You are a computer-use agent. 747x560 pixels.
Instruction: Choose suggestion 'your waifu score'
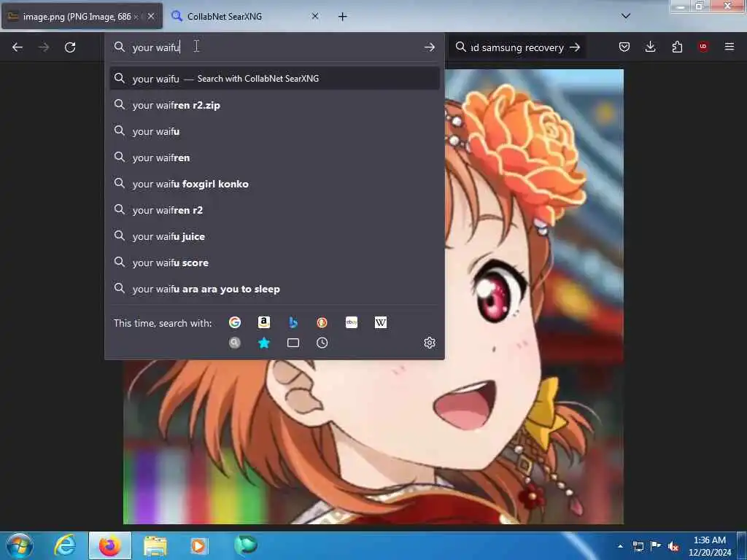274,262
